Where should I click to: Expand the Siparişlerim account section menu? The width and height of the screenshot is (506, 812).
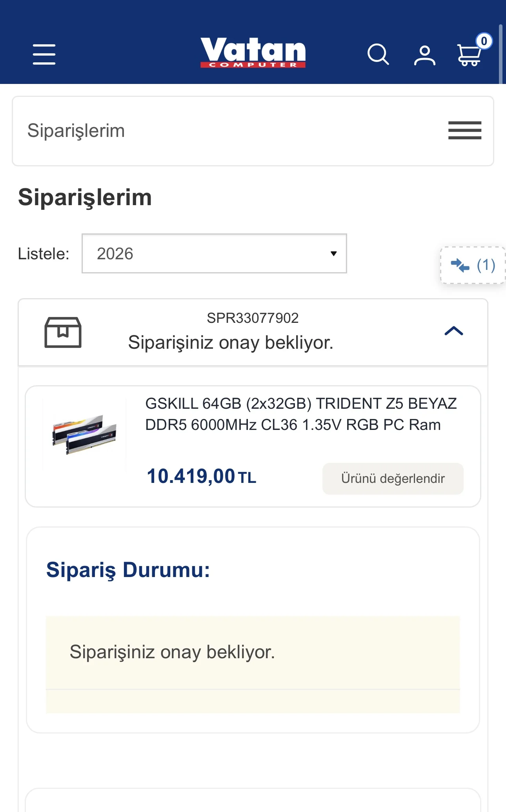click(465, 130)
